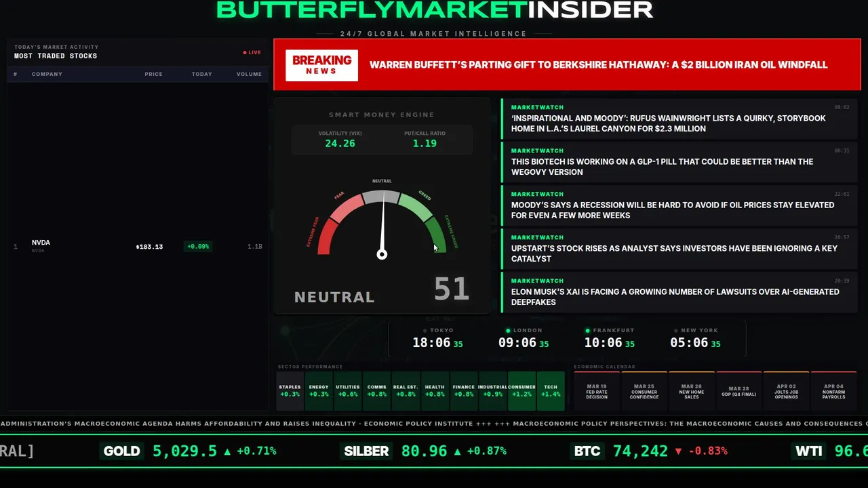Select the Health sector tile
The width and height of the screenshot is (868, 488).
[x=435, y=391]
